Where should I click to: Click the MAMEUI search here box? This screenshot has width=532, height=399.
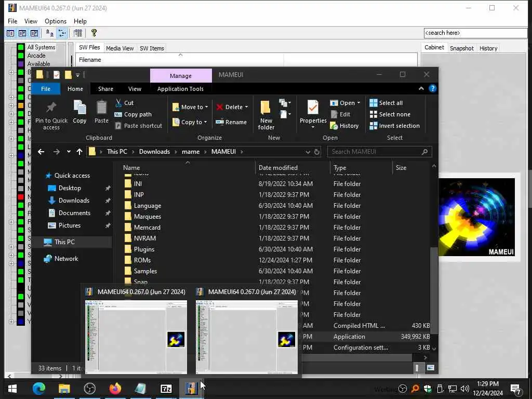coord(475,33)
